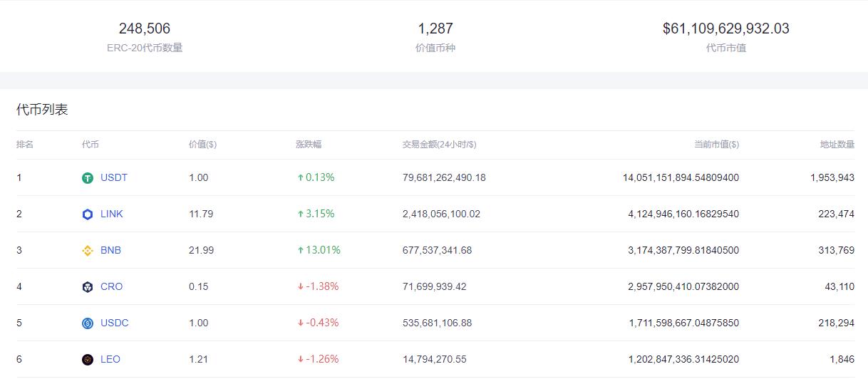Click the 248,506 ERC-20 token count
The width and height of the screenshot is (868, 379).
coord(145,28)
